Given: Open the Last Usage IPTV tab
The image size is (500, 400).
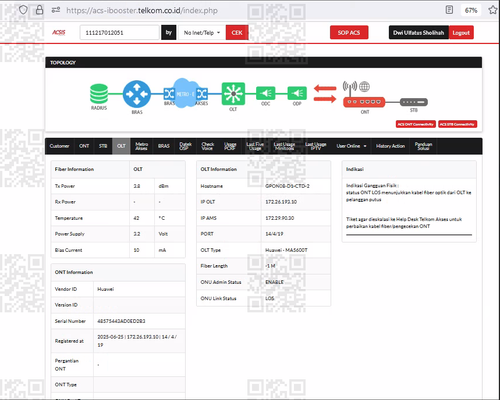Looking at the screenshot, I should click(316, 146).
